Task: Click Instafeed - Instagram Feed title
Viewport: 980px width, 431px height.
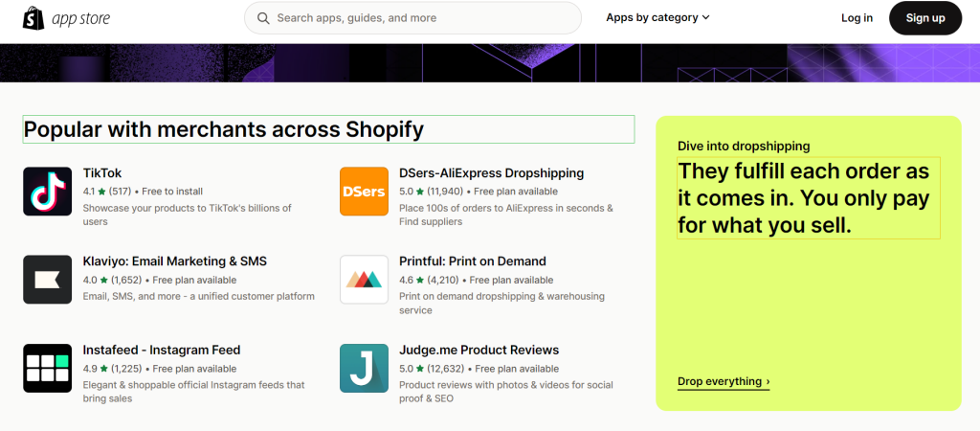Action: 161,351
